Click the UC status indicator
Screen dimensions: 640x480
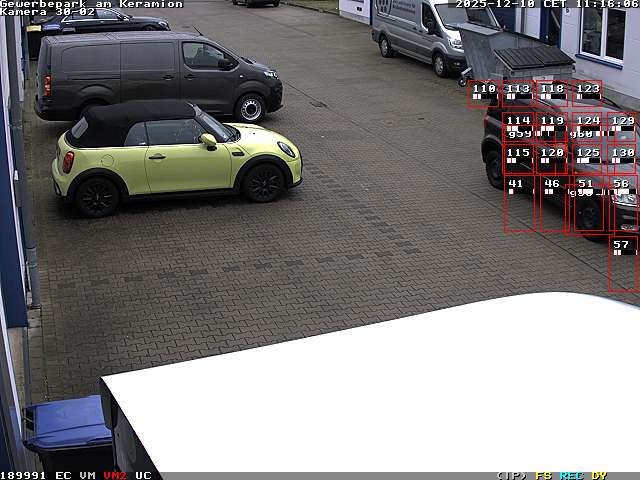pyautogui.click(x=143, y=475)
